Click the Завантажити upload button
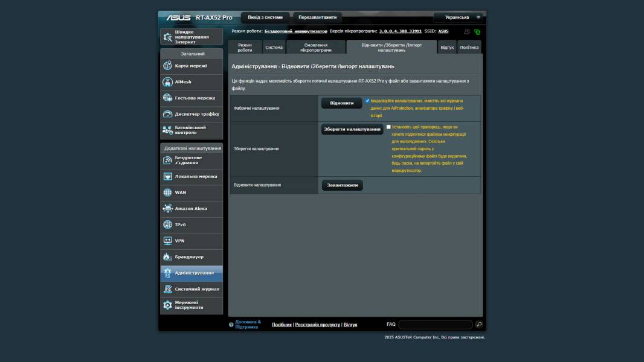644x362 pixels. [x=342, y=185]
